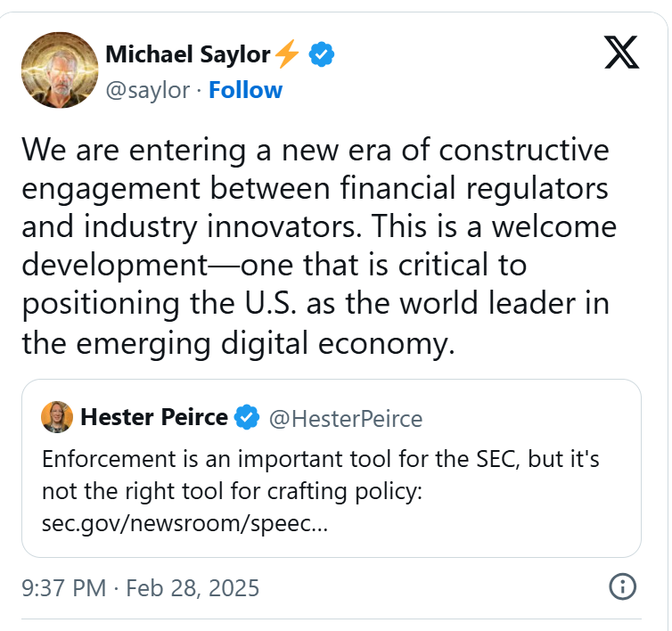Click the Hester Peirce display name
The height and width of the screenshot is (631, 672).
coord(154,417)
